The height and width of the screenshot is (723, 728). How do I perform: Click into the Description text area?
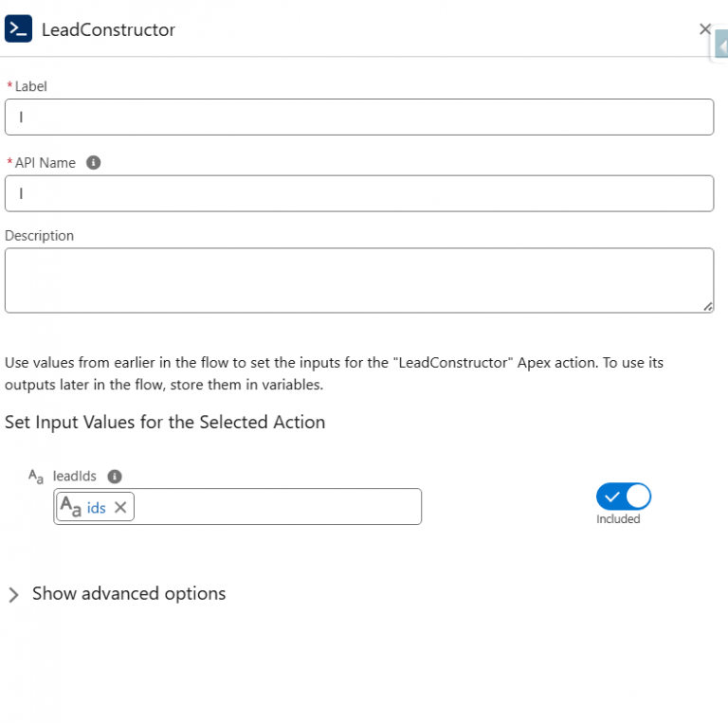click(x=359, y=280)
